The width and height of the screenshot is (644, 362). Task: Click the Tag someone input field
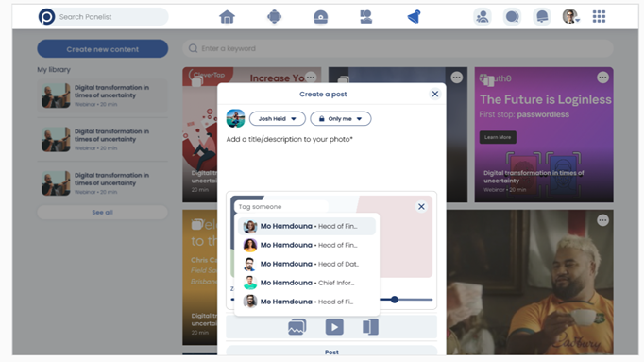point(282,207)
